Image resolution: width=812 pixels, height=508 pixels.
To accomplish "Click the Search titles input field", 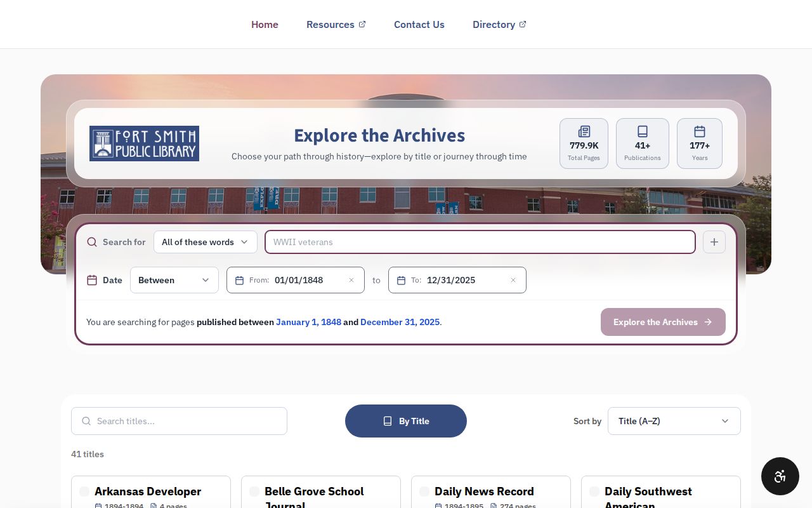I will (179, 421).
